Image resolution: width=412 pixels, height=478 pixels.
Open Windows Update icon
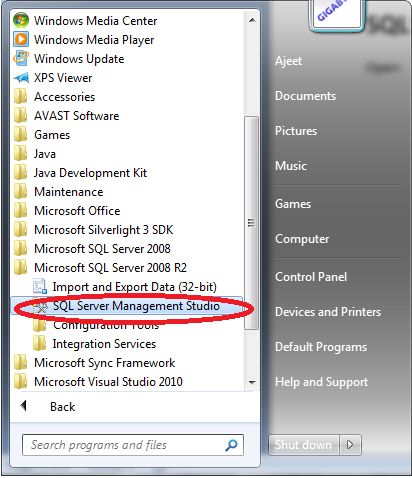(21, 59)
